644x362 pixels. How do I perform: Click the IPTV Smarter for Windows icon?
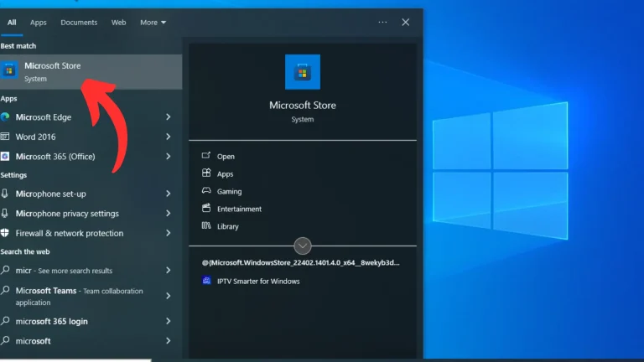tap(206, 281)
